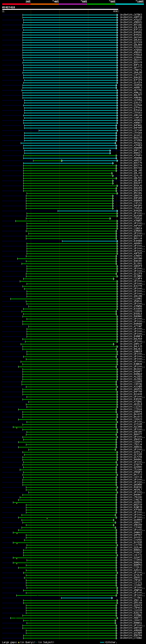Choose hit UniRef100_B9ST75
Viewport: 146px width, 644px height.
[131, 163]
